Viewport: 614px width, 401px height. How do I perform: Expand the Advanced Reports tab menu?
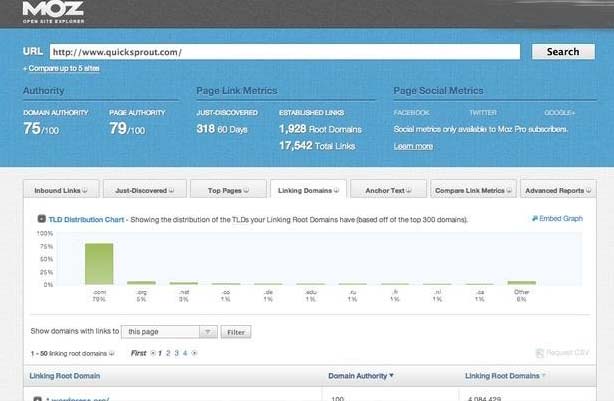[587, 189]
